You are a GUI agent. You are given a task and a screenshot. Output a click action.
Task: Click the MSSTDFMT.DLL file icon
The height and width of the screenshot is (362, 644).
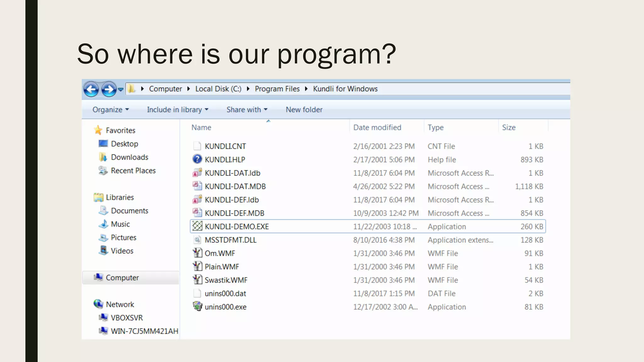tap(197, 240)
